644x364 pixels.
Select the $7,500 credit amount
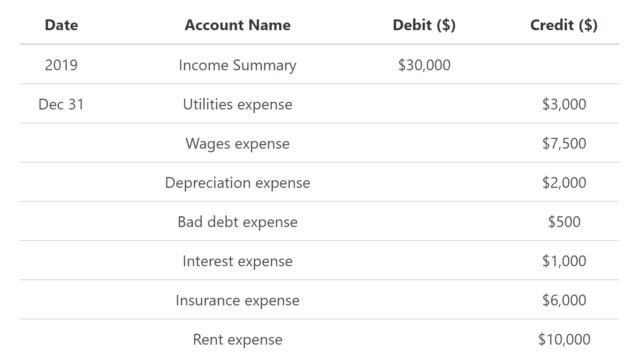click(564, 144)
